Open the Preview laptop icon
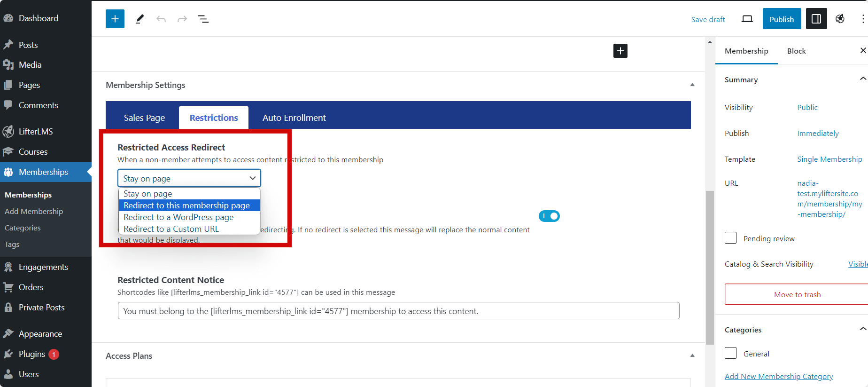 click(747, 19)
